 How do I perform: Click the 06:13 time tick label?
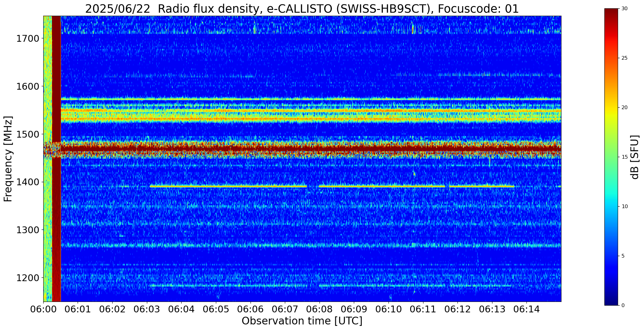pyautogui.click(x=492, y=309)
